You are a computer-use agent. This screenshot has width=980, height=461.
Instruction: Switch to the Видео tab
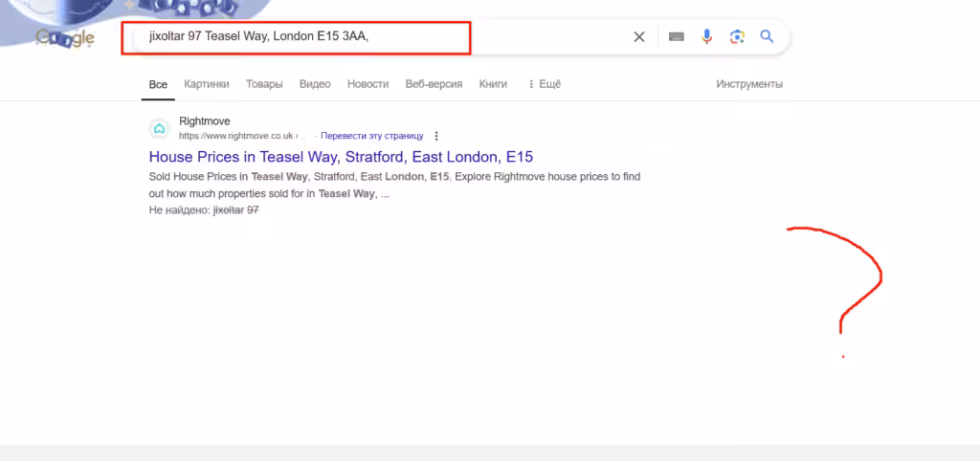click(315, 84)
